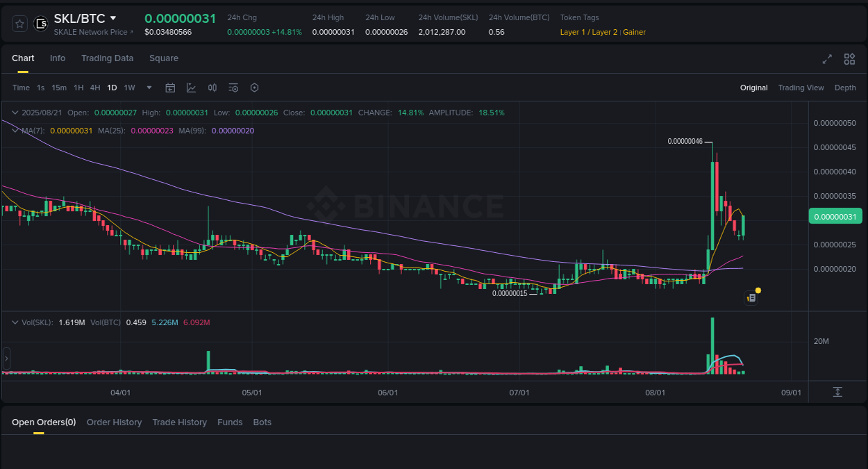Click the MA(7) value 0.00000031
This screenshot has height=469, width=868.
point(71,131)
